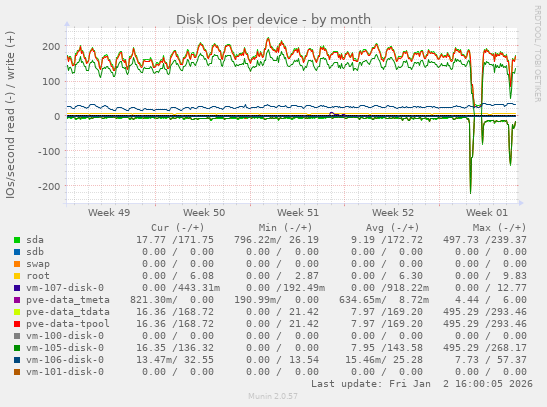
Task: Click the vm-107-disk-0 legend swatch
Action: point(17,288)
